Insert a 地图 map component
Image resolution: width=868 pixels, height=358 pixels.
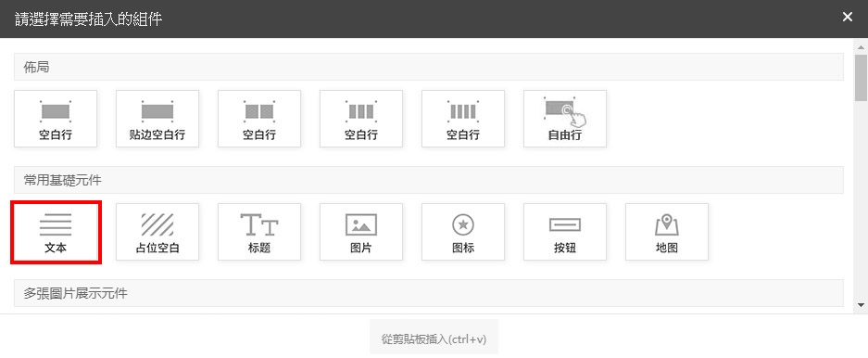coord(666,232)
